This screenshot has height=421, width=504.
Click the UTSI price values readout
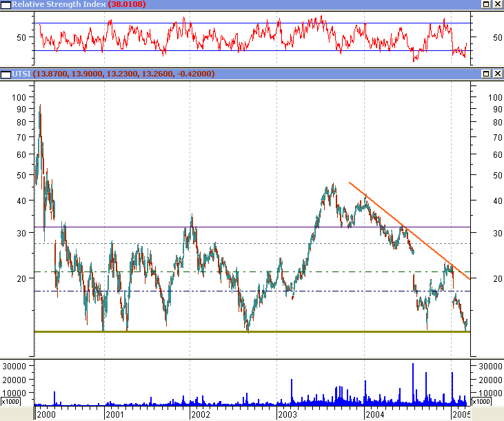(x=123, y=74)
